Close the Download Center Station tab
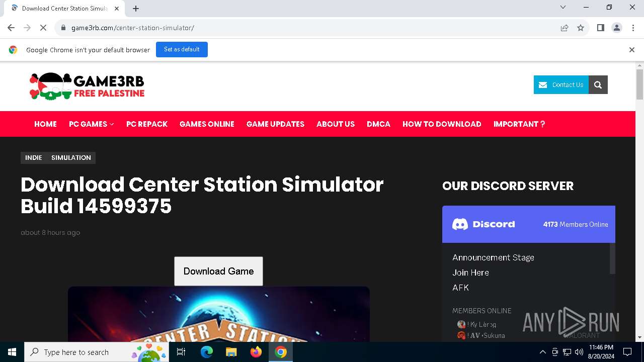The width and height of the screenshot is (644, 362). (117, 8)
